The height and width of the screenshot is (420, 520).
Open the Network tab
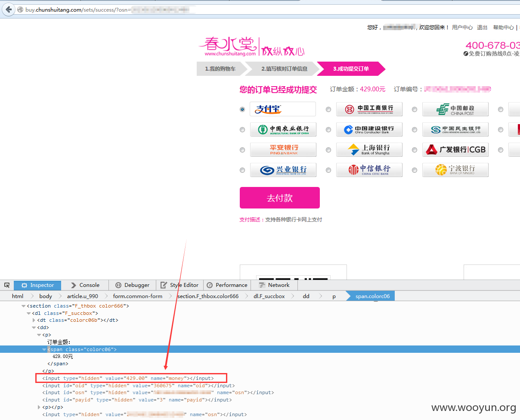click(274, 285)
